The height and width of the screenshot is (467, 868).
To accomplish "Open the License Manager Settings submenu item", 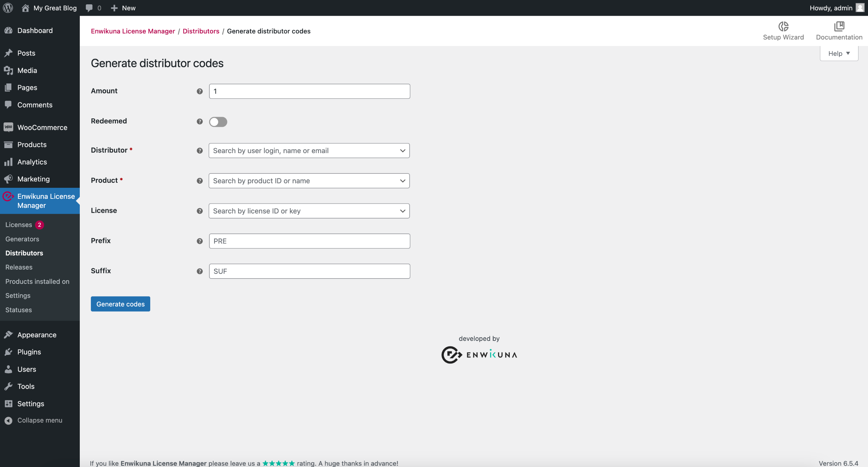I will tap(18, 295).
